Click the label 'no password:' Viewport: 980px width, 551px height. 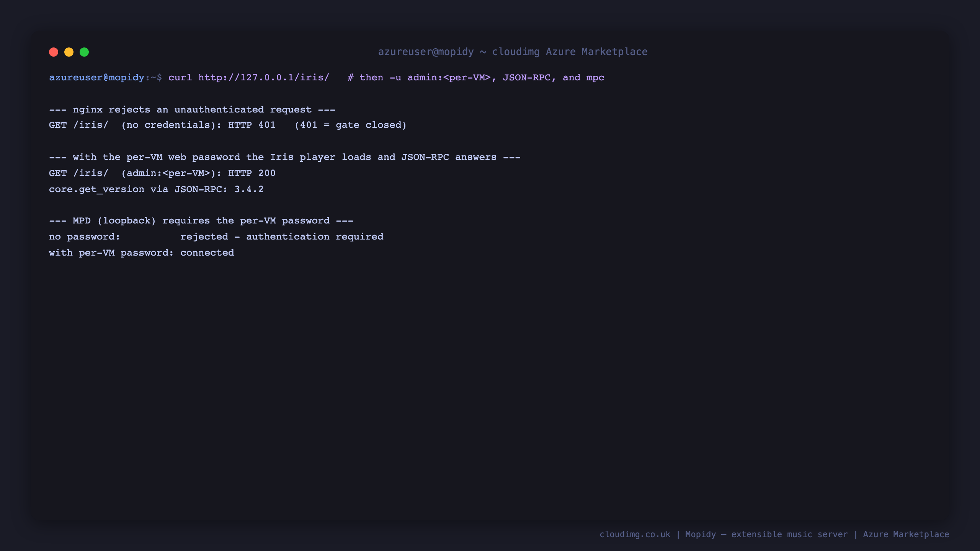click(85, 237)
